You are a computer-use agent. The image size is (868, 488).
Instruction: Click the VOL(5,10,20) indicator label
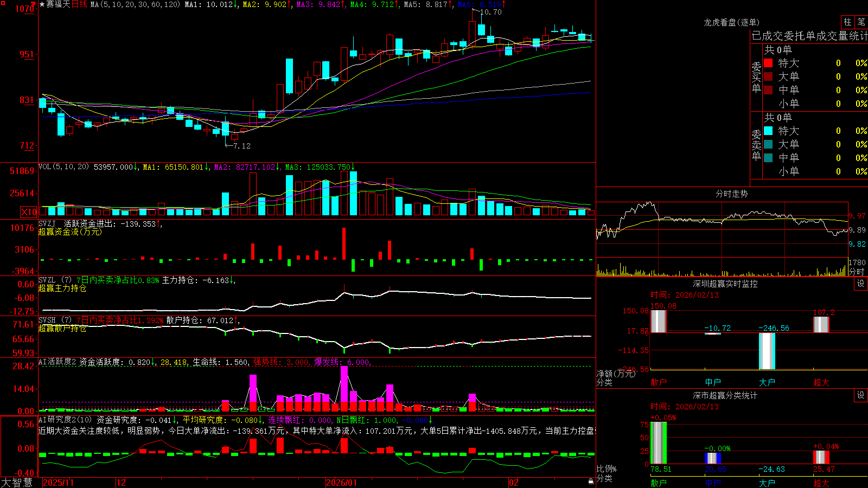pos(64,167)
